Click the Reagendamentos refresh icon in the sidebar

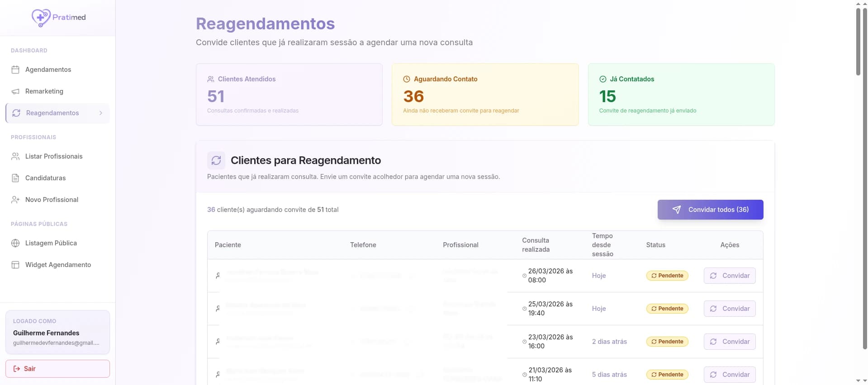[x=16, y=113]
